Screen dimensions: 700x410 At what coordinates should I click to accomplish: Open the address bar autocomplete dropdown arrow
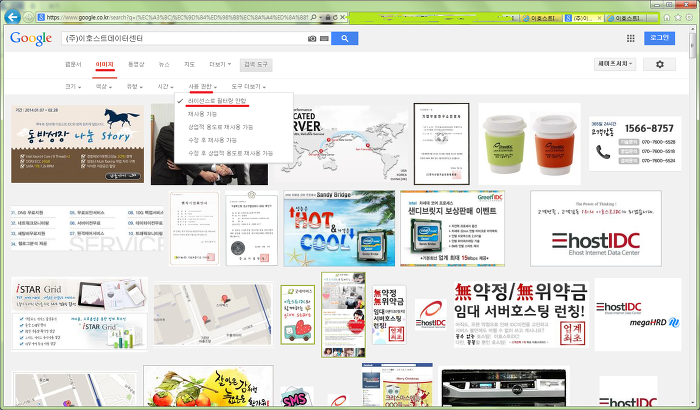pos(321,17)
